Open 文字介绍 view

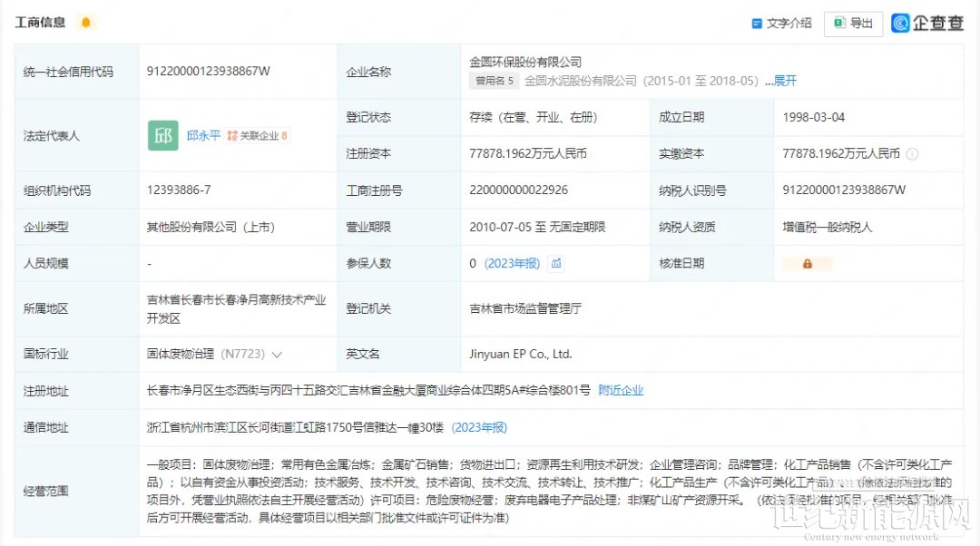click(x=781, y=23)
